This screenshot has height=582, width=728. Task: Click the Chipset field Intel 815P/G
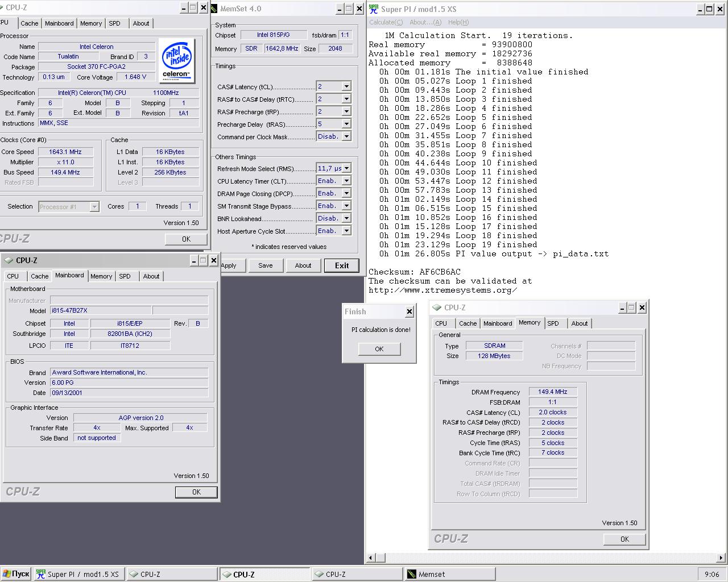[x=274, y=35]
